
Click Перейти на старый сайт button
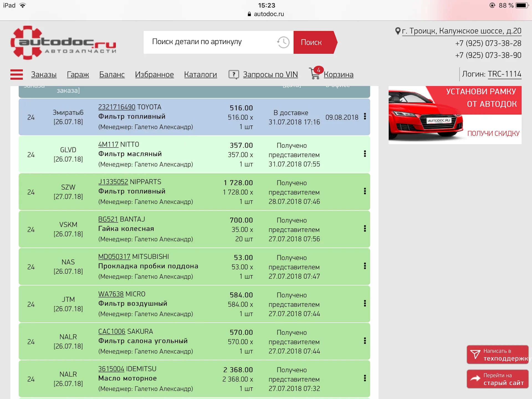[x=498, y=379]
